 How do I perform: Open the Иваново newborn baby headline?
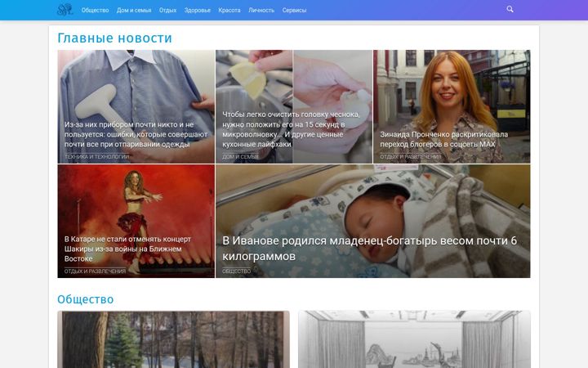coord(369,249)
